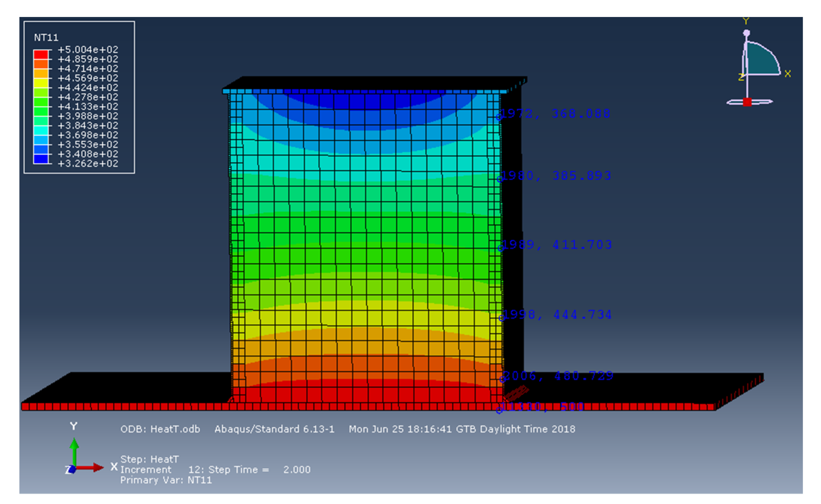This screenshot has height=504, width=821.
Task: Click the ODB: HeatT.odb title text
Action: pyautogui.click(x=160, y=429)
